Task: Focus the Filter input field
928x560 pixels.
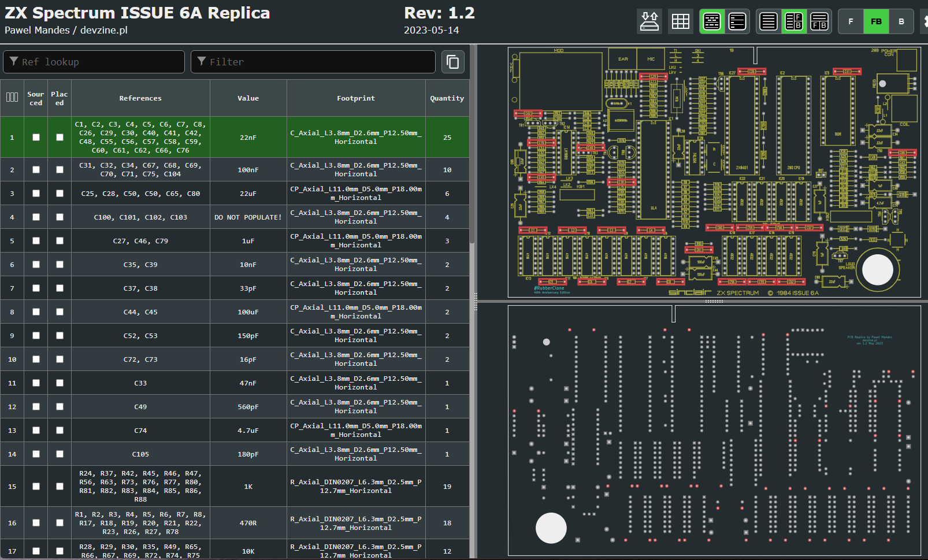Action: point(313,62)
